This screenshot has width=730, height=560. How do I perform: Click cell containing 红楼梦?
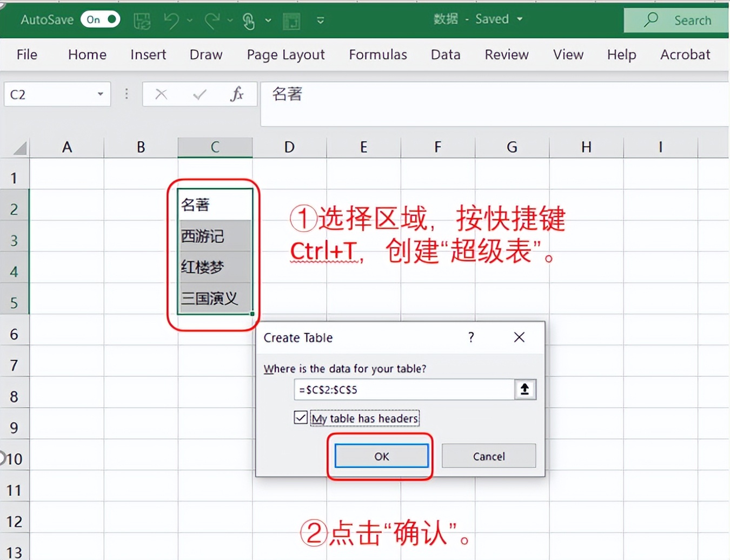click(x=215, y=267)
